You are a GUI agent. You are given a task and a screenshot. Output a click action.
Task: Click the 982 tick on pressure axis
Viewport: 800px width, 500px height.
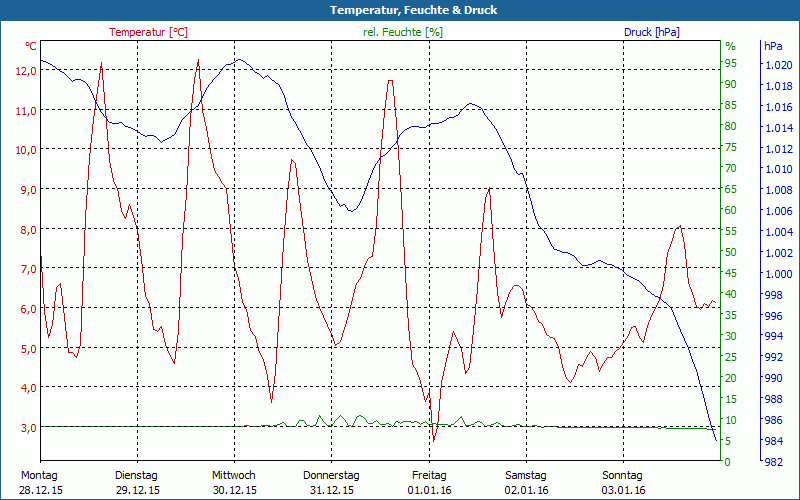773,462
